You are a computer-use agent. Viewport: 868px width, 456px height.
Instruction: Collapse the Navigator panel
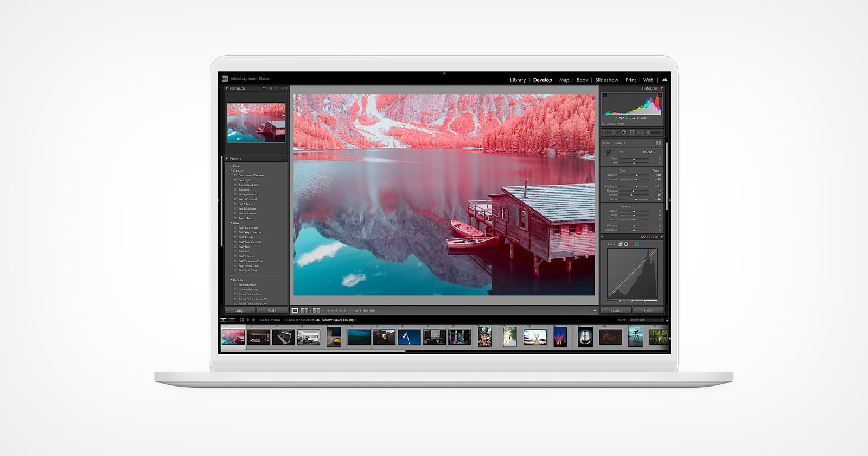227,88
